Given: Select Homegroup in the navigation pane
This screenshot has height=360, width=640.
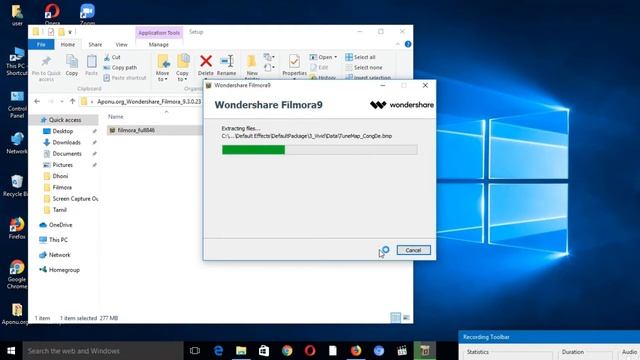Looking at the screenshot, I should [64, 270].
